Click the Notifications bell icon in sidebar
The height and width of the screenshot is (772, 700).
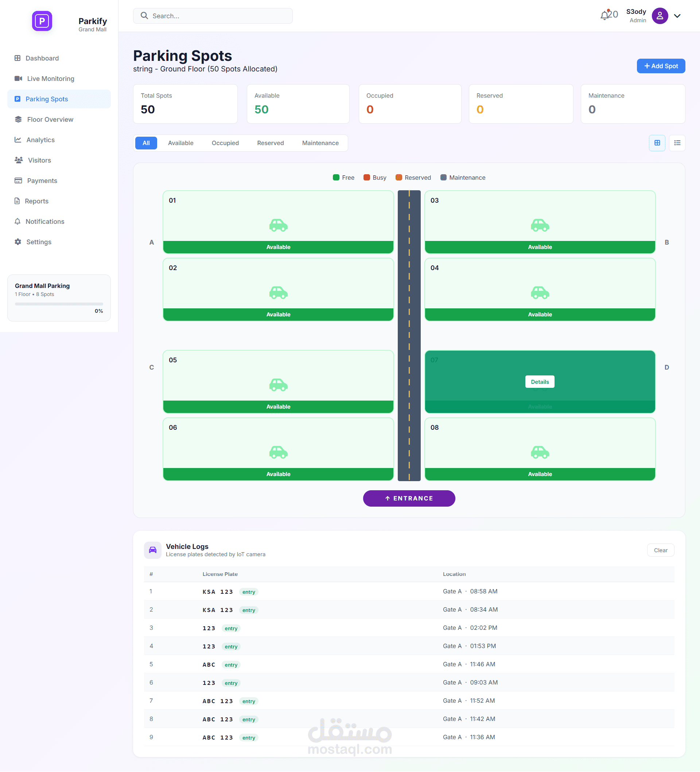[17, 221]
